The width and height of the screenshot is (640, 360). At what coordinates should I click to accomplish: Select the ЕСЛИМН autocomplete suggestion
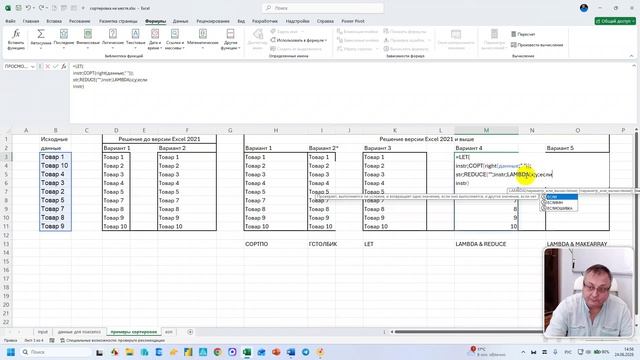(559, 202)
